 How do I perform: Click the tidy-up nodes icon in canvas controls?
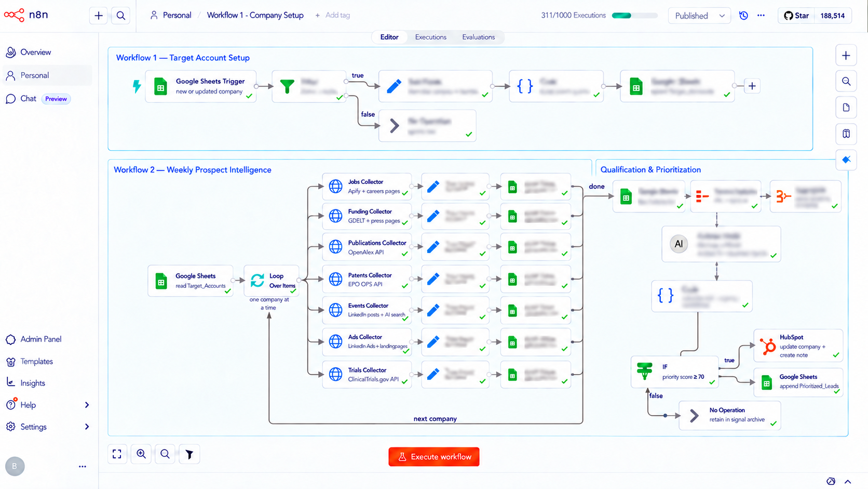[189, 454]
